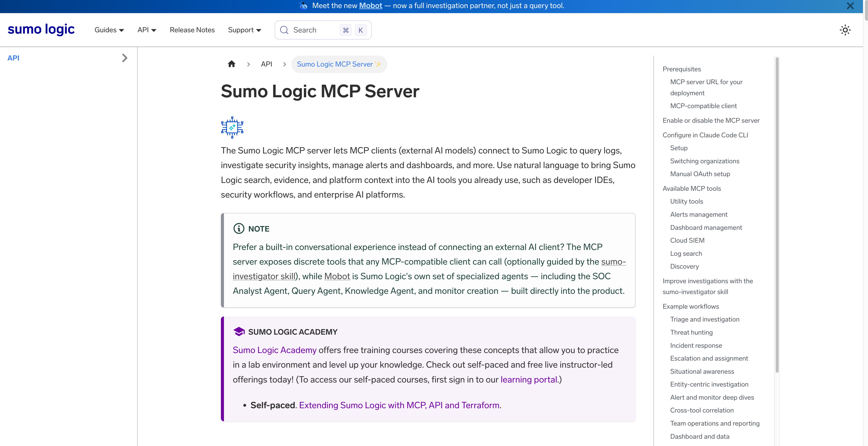Jump to MCP server URL for your deployment
This screenshot has height=446, width=868.
(x=706, y=87)
